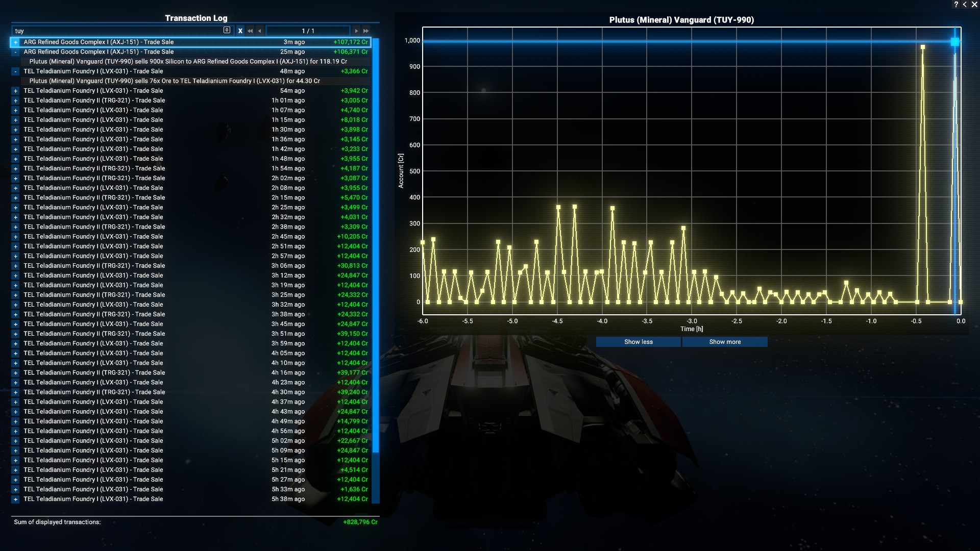Select the +39,177 Cr transaction amount
The height and width of the screenshot is (551, 980).
pyautogui.click(x=352, y=372)
